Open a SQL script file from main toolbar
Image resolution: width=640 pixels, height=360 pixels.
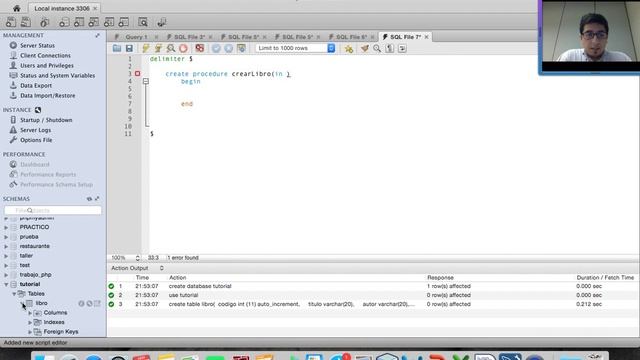pos(26,22)
